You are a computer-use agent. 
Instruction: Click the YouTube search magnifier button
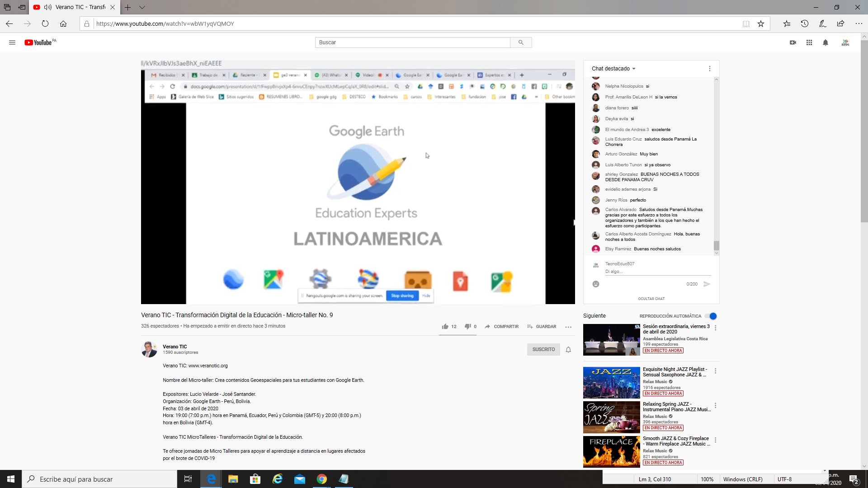pos(521,42)
